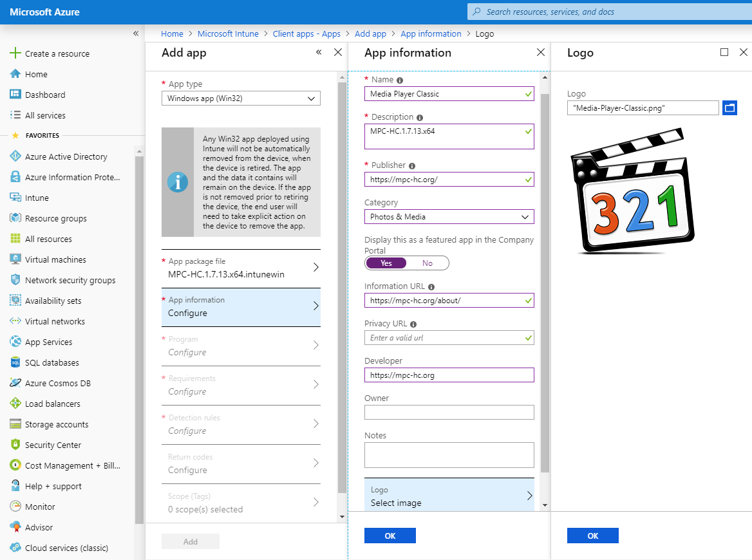The height and width of the screenshot is (560, 752).
Task: Go to Microsoft Intune breadcrumb
Action: tap(228, 33)
